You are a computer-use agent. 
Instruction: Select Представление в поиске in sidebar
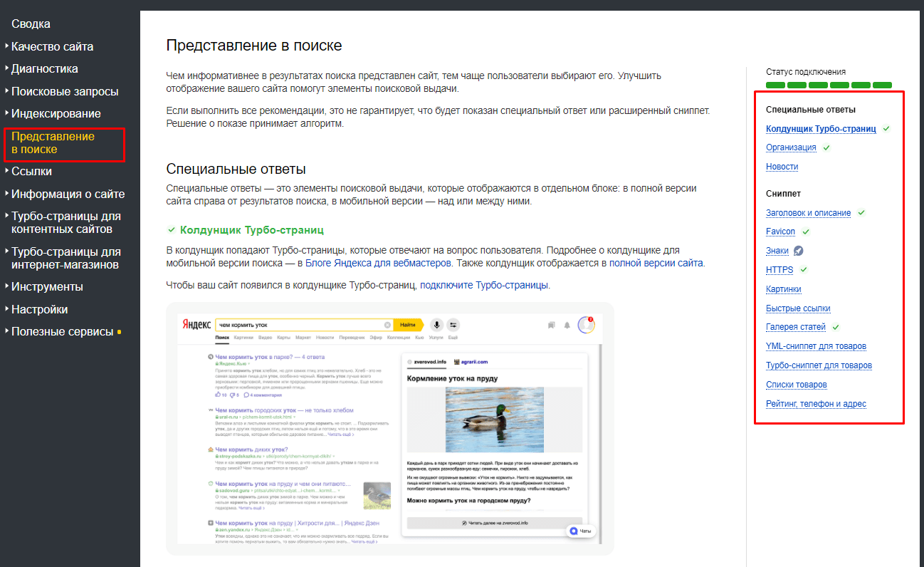[x=53, y=143]
